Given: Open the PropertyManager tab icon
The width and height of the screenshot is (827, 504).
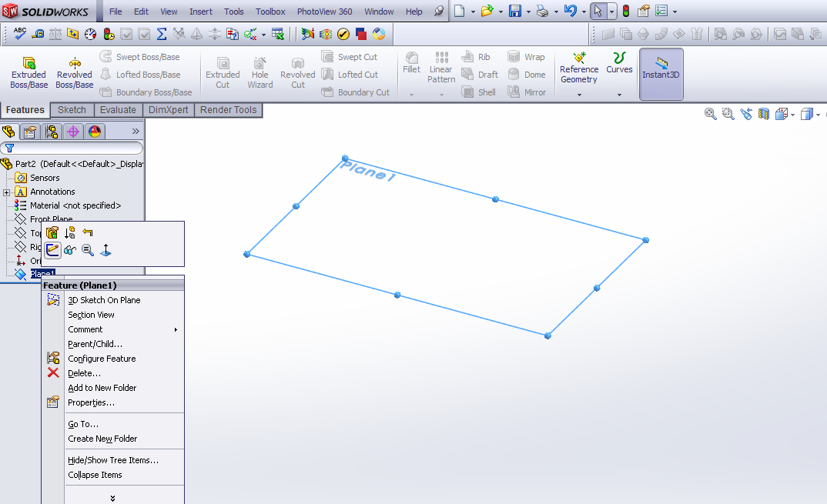Looking at the screenshot, I should [x=30, y=132].
